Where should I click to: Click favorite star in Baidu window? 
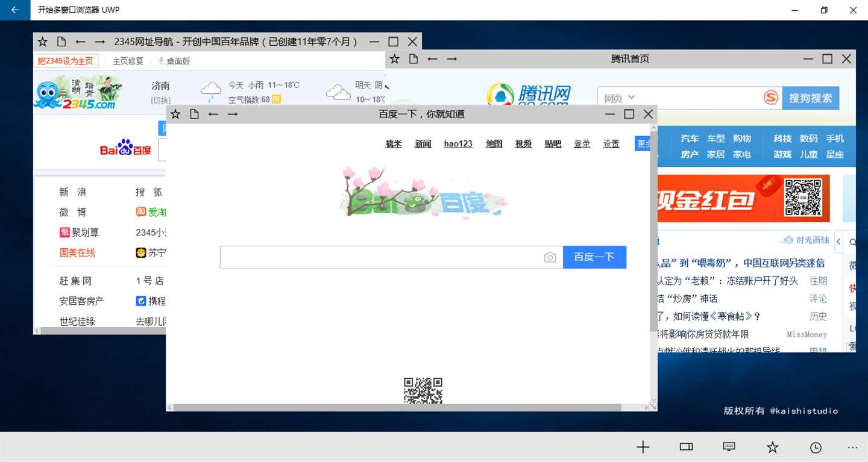click(x=175, y=114)
